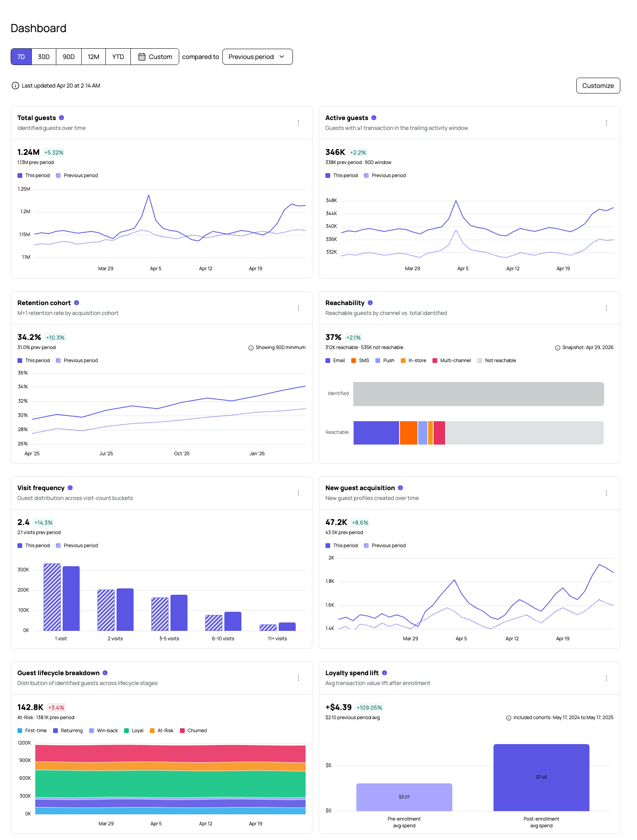Open the Visit frequency three-dot menu
Screen dimensions: 637x840
pyautogui.click(x=298, y=493)
